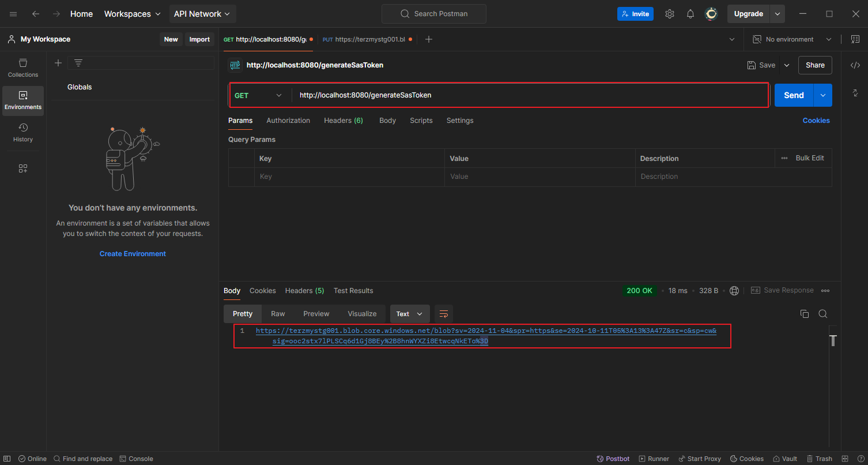This screenshot has height=465, width=868.
Task: Switch to the Scripts tab
Action: click(x=421, y=121)
